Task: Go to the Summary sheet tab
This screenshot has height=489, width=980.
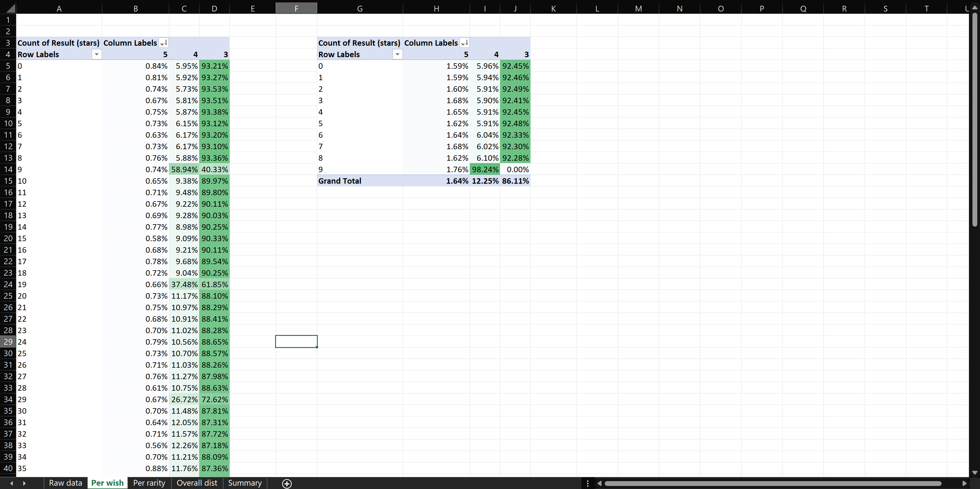Action: [245, 483]
